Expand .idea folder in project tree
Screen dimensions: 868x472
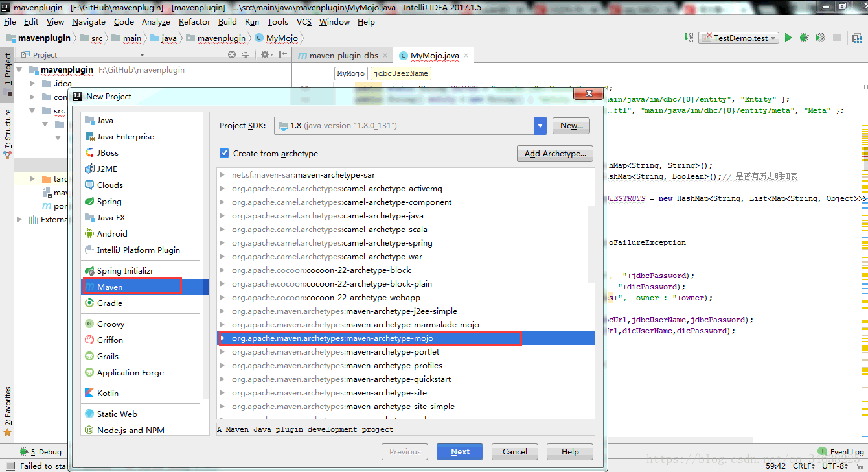[32, 84]
